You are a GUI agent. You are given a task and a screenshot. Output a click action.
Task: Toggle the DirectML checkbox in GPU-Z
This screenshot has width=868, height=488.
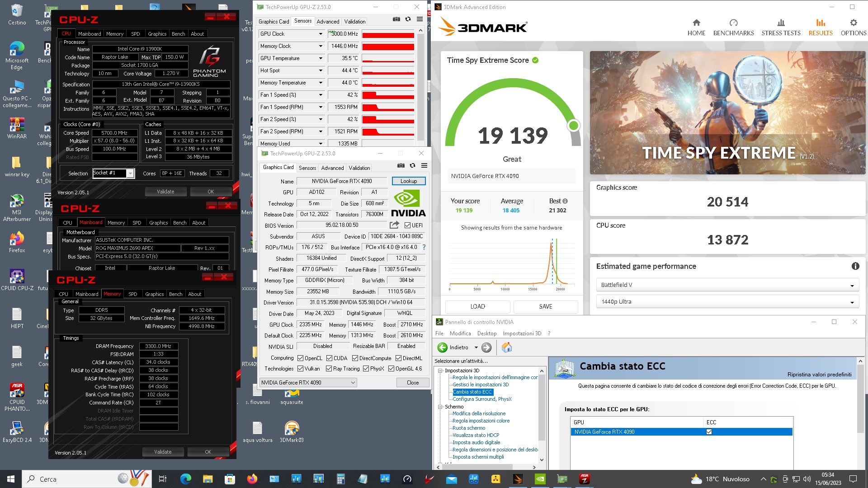398,358
